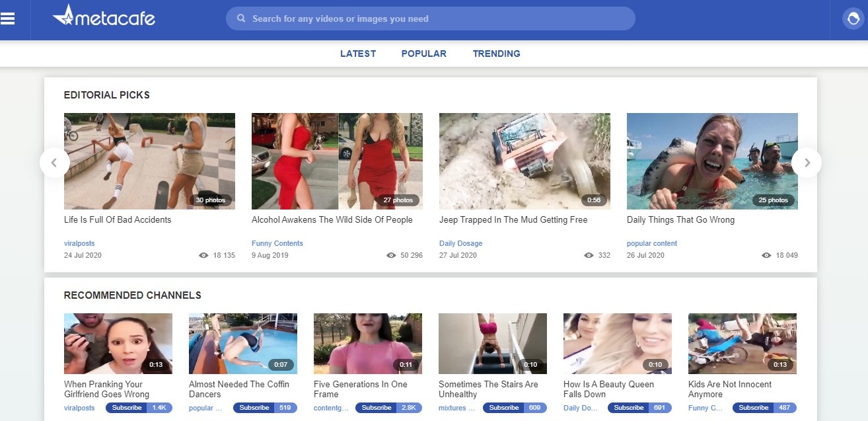Click the Metacafe logo
Screen dimensions: 868x421
(104, 17)
